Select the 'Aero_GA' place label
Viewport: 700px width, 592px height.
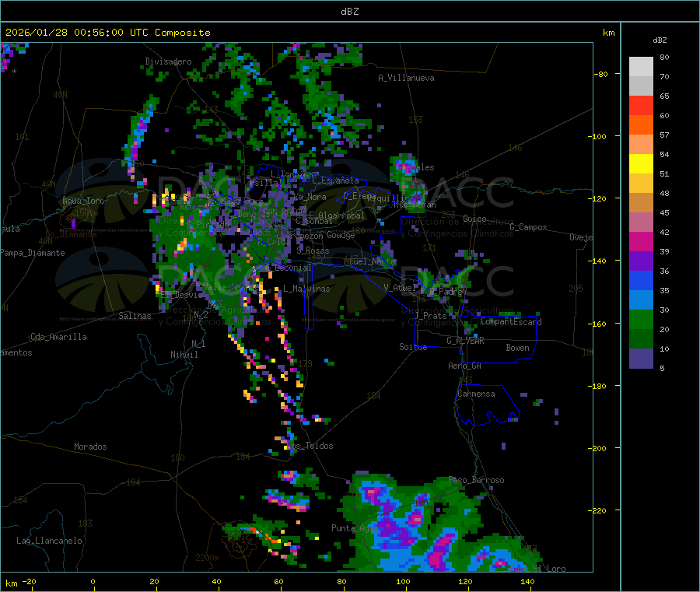coord(465,366)
